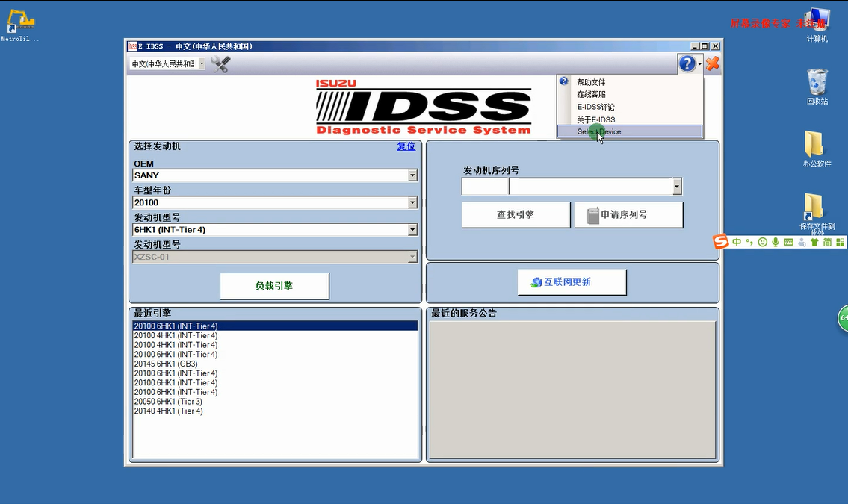The image size is (848, 504).
Task: Open the language selection combo box
Action: (167, 63)
